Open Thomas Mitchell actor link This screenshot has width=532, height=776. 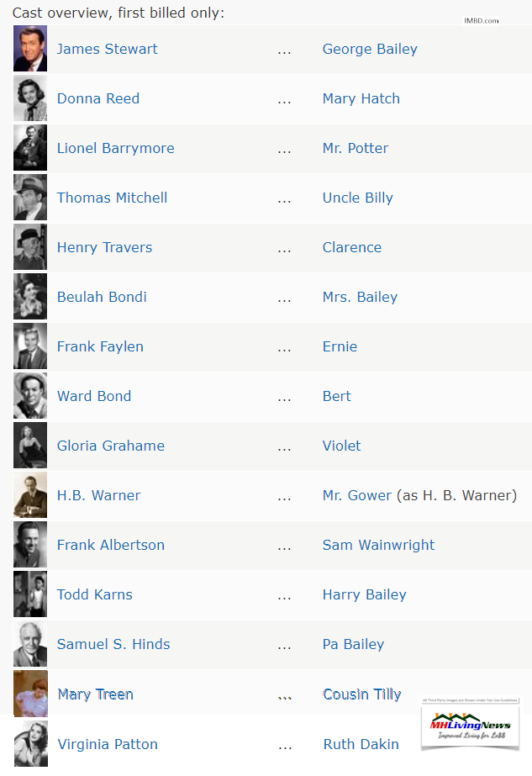[x=112, y=198]
